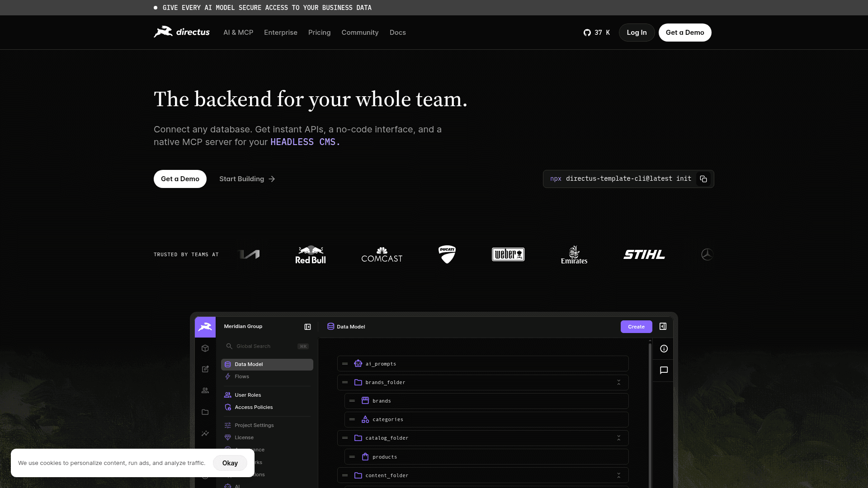This screenshot has height=488, width=868.
Task: Copy the npx command with copy icon
Action: coord(703,179)
